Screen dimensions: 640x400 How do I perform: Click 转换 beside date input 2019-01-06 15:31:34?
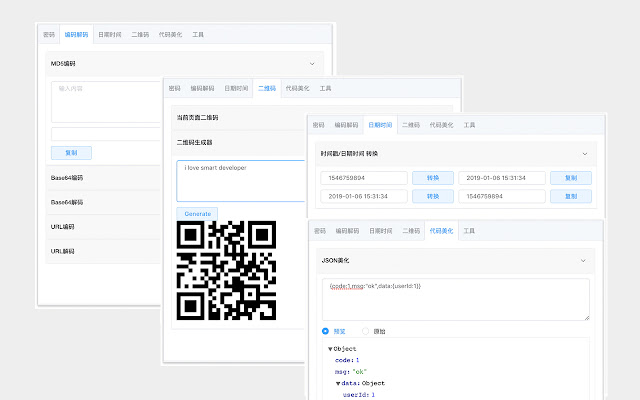pyautogui.click(x=433, y=196)
